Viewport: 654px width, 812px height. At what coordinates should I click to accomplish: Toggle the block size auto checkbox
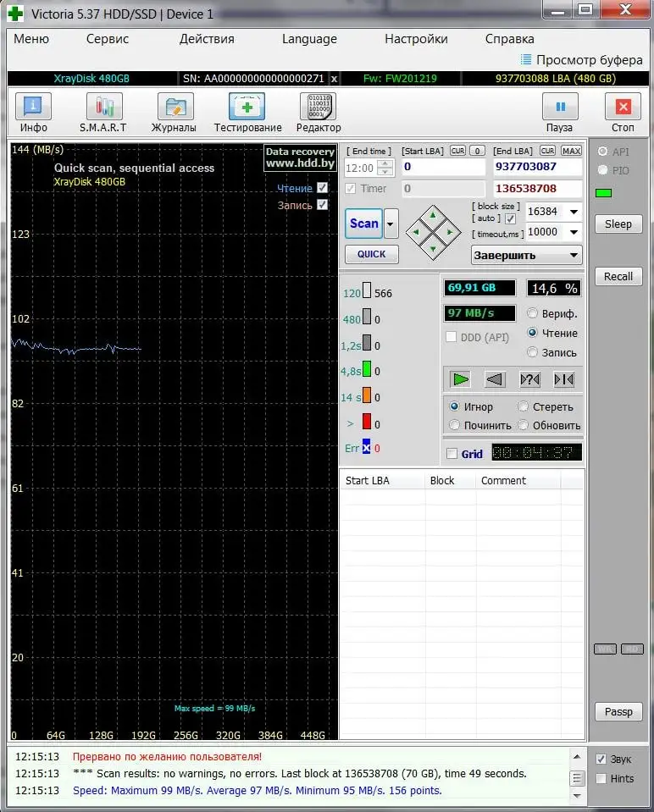pyautogui.click(x=511, y=218)
